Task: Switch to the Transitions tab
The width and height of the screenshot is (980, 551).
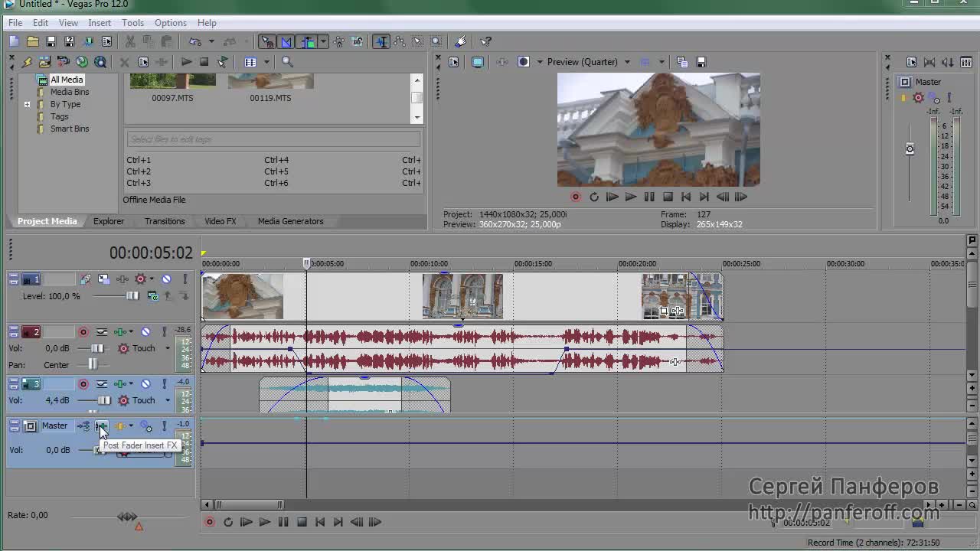Action: point(165,221)
